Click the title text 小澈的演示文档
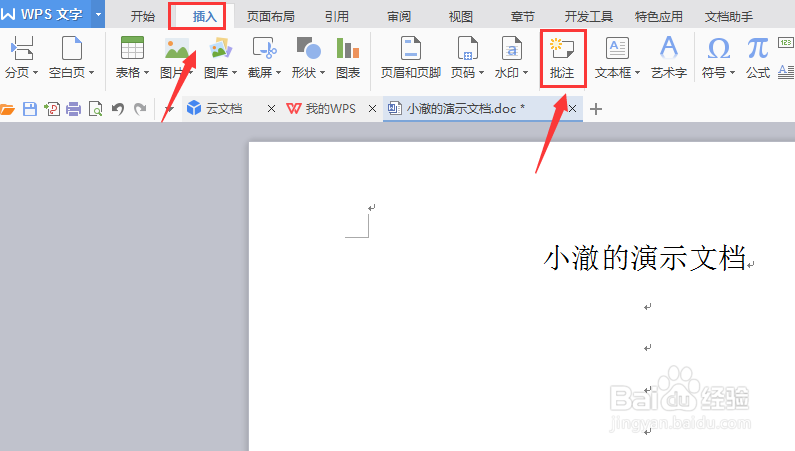 click(x=644, y=257)
